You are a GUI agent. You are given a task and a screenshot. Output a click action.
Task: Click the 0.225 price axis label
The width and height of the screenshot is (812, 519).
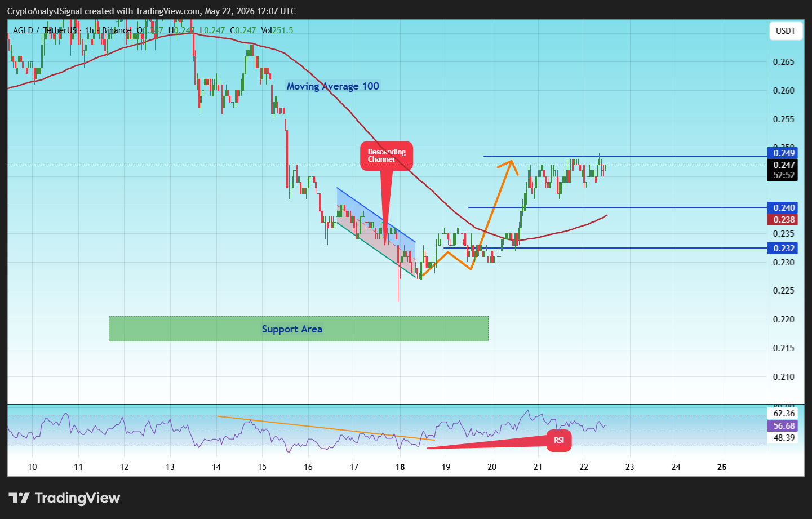click(784, 291)
